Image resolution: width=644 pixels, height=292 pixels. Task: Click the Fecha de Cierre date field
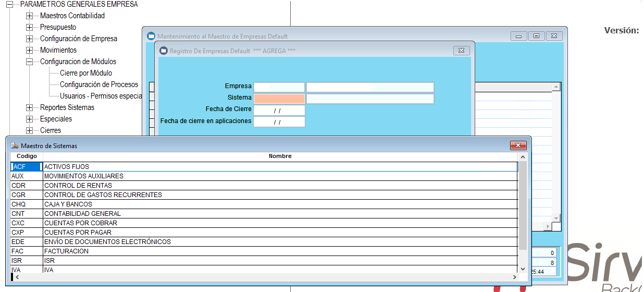click(279, 110)
